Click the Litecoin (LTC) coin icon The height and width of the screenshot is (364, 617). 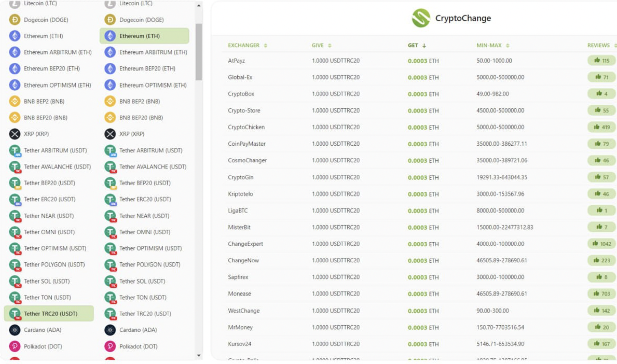pos(15,4)
